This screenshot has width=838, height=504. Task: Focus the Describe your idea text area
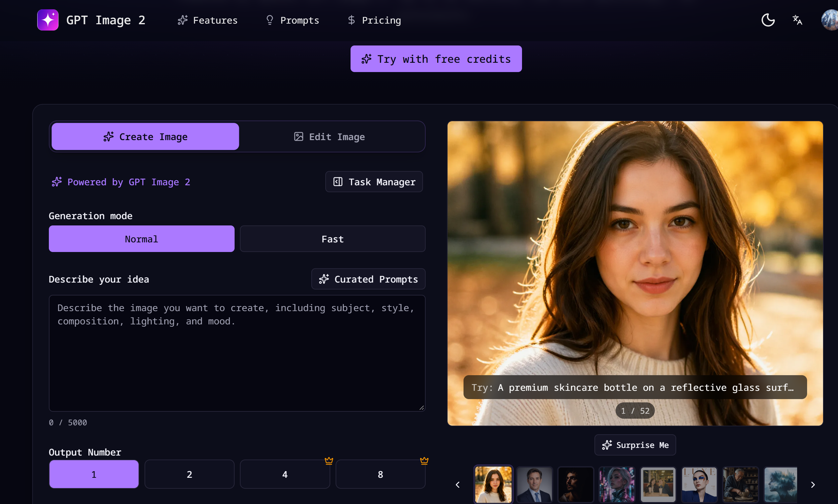click(237, 353)
